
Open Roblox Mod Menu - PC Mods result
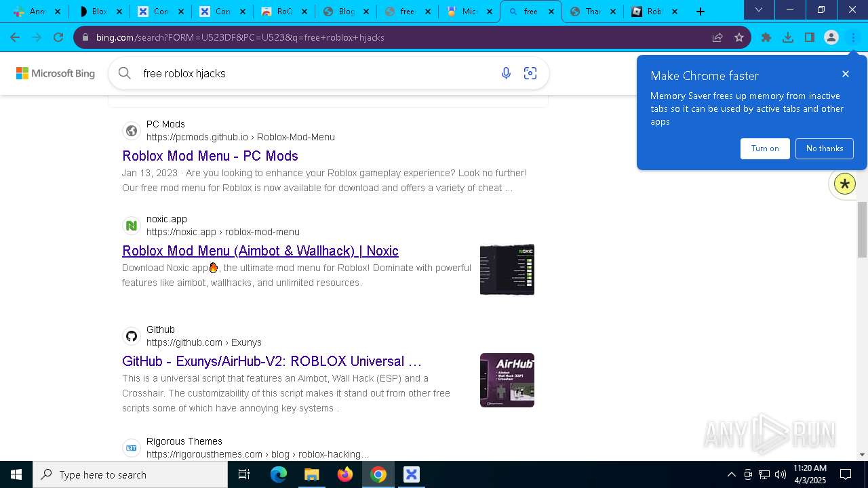tap(210, 156)
